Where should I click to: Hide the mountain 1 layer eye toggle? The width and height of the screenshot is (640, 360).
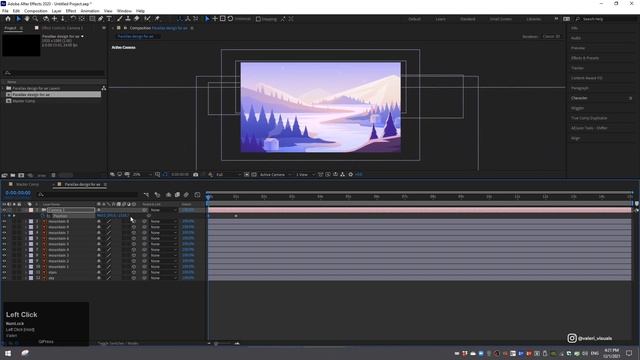4,267
